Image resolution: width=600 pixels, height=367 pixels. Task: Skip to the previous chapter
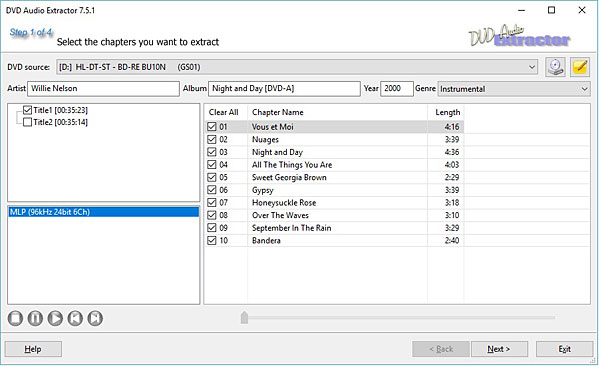click(75, 318)
